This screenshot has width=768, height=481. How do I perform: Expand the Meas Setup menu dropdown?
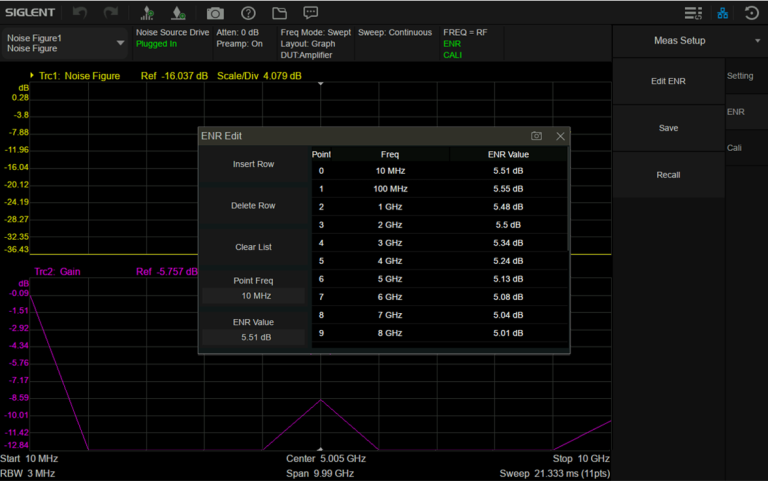coord(757,41)
